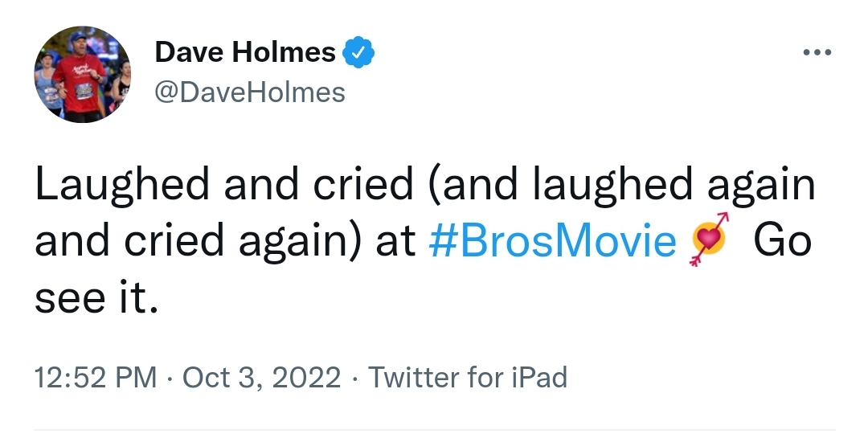Open the @DaveHolmes handle

click(x=250, y=92)
